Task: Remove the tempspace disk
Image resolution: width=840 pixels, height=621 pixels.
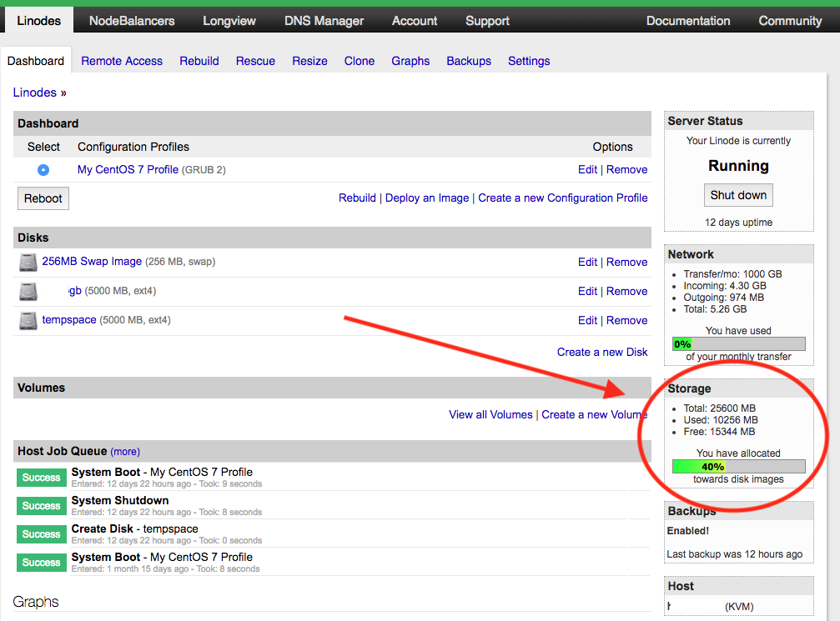Action: [626, 321]
